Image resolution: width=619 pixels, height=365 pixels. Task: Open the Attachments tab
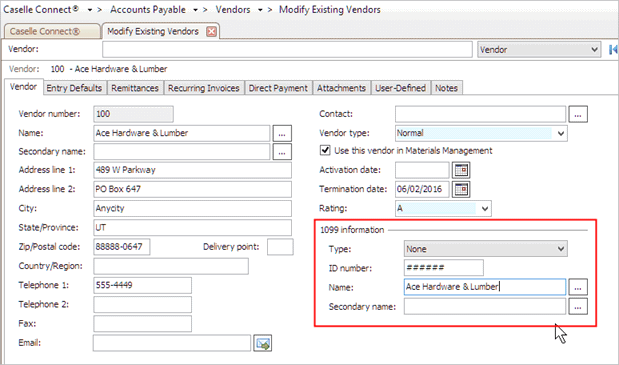pyautogui.click(x=341, y=88)
